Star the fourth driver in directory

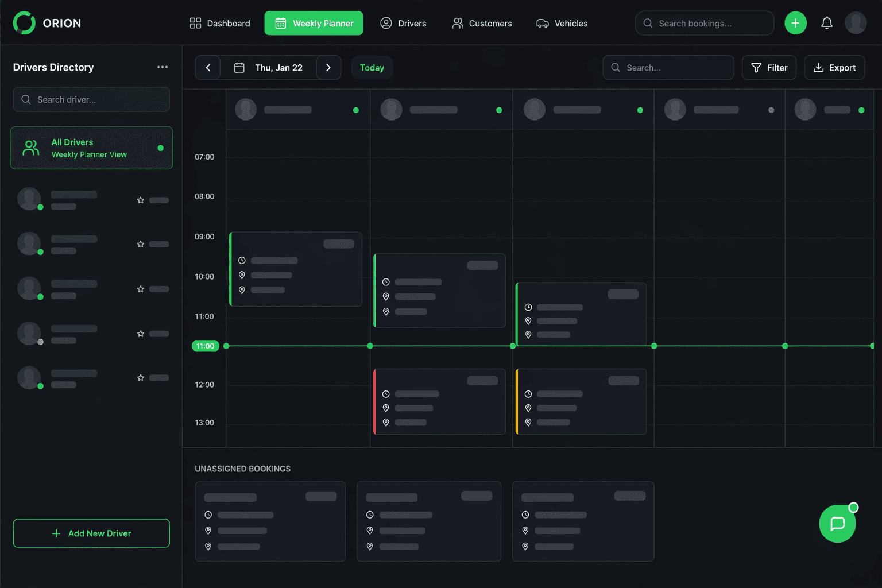click(x=141, y=334)
